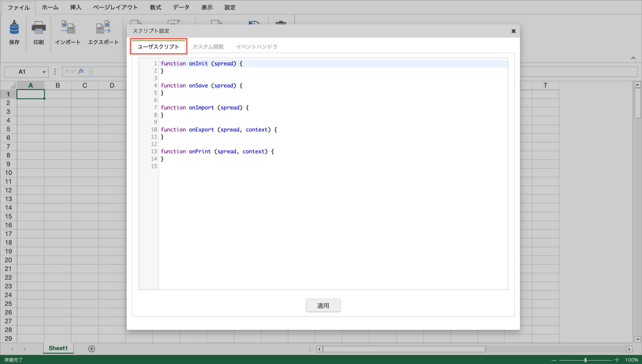The width and height of the screenshot is (642, 364).
Task: Switch to the イベントハンドラ tab
Action: (x=257, y=47)
